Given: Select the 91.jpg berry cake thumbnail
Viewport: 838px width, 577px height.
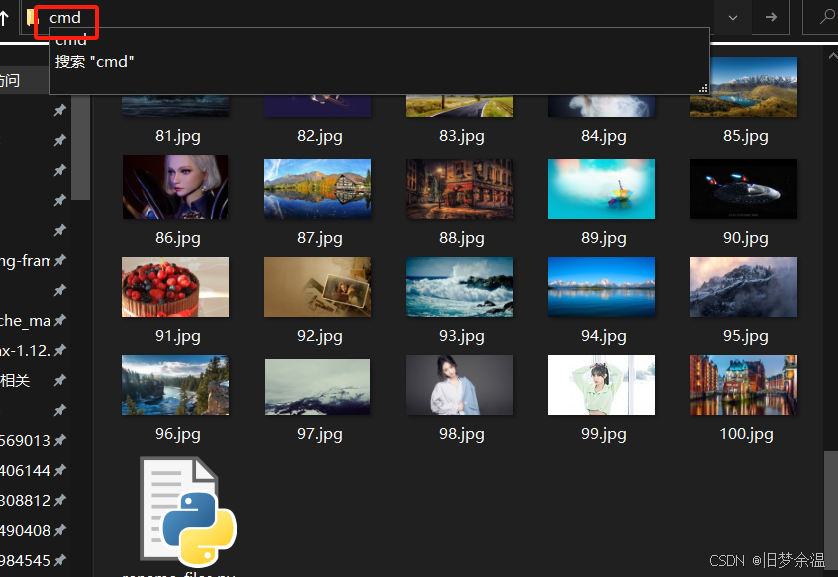Looking at the screenshot, I should [x=175, y=287].
